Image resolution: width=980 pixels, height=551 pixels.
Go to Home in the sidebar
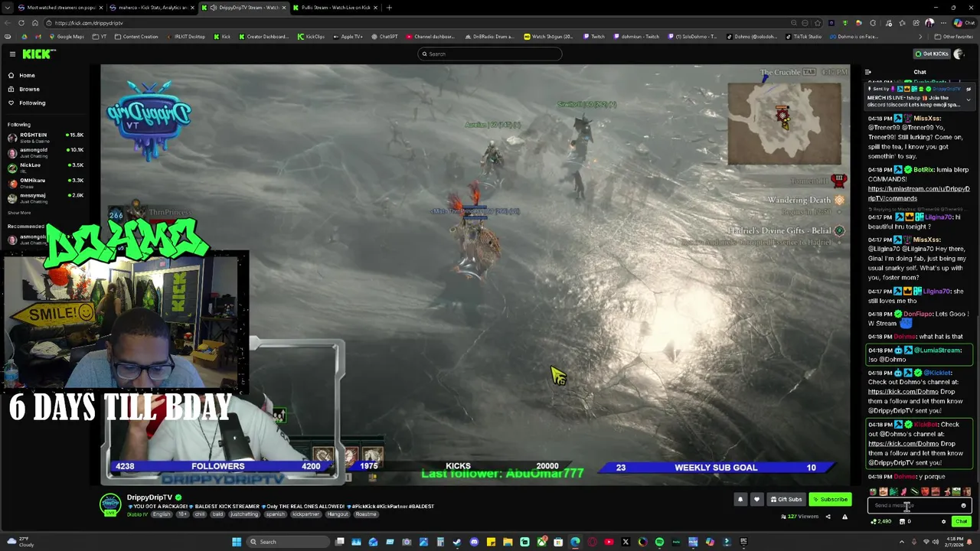coord(27,75)
